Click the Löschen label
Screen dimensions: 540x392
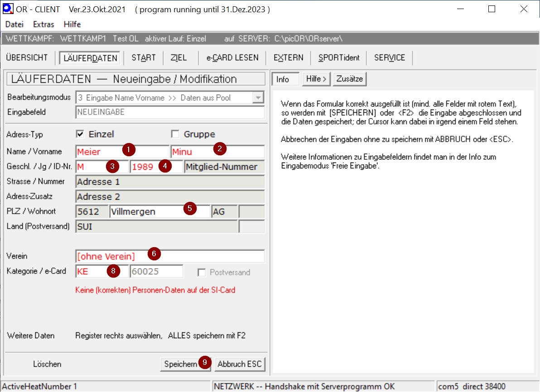(47, 364)
